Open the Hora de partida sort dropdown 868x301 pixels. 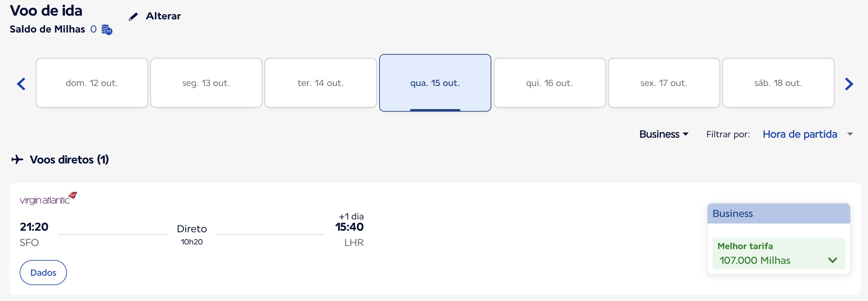click(x=800, y=134)
